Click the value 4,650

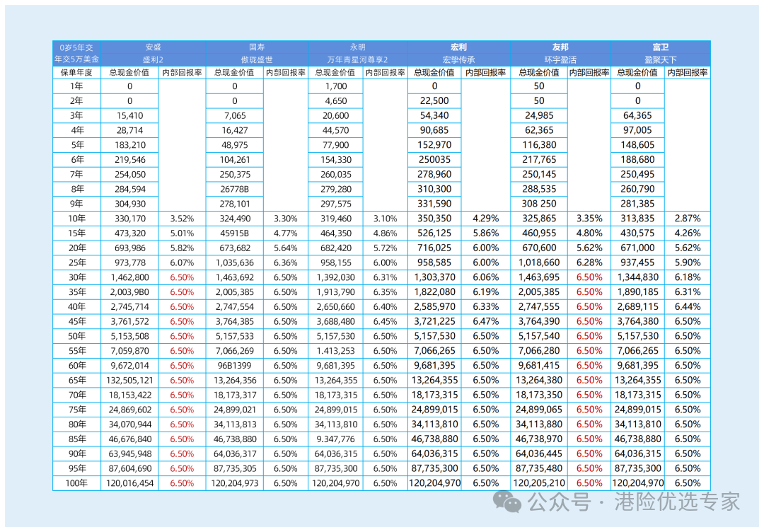336,101
